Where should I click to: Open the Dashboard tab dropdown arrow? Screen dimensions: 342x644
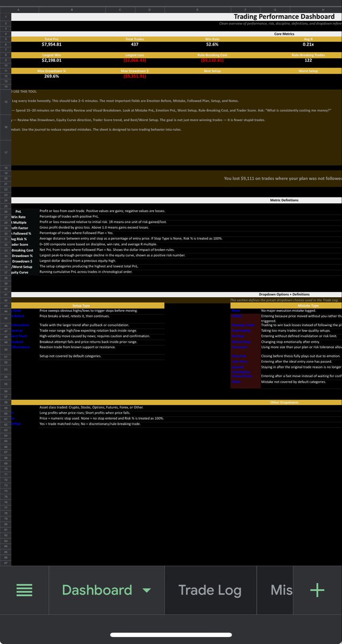click(x=147, y=591)
